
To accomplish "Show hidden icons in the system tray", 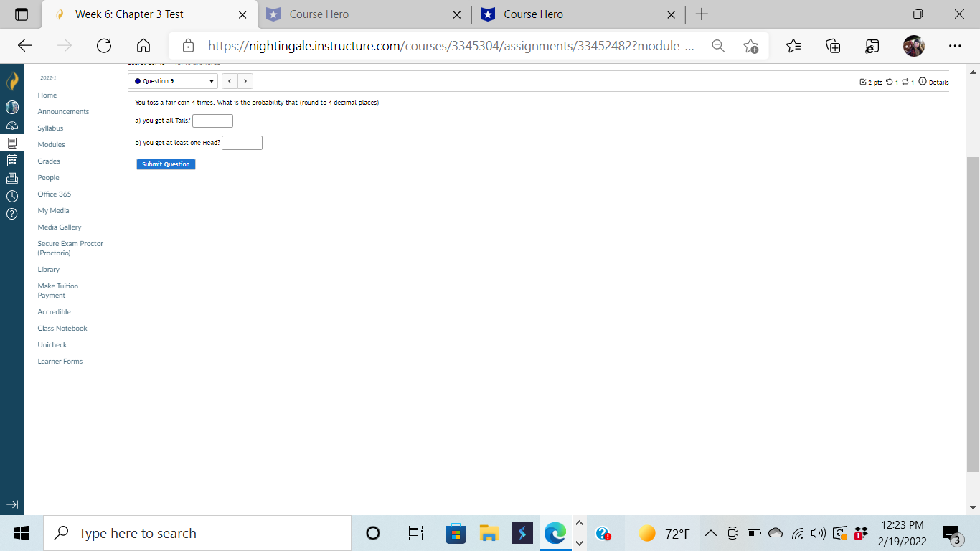I will pyautogui.click(x=710, y=533).
